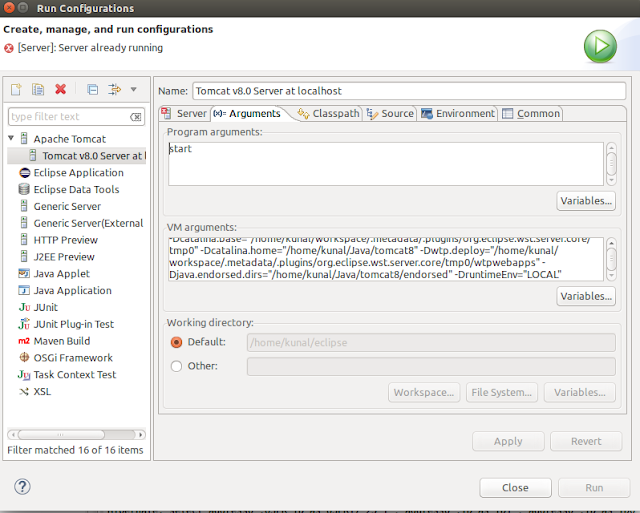The height and width of the screenshot is (513, 640).
Task: Open the filter launch configurations icon
Action: [x=114, y=89]
